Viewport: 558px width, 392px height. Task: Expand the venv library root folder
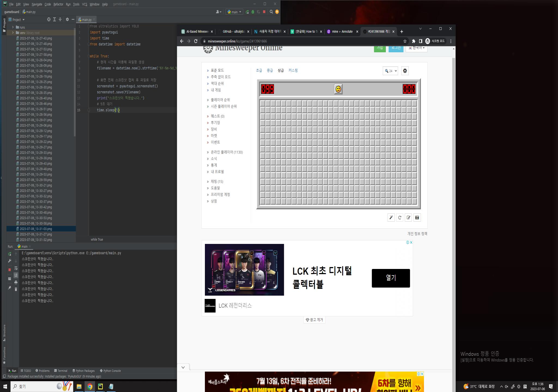pos(13,33)
